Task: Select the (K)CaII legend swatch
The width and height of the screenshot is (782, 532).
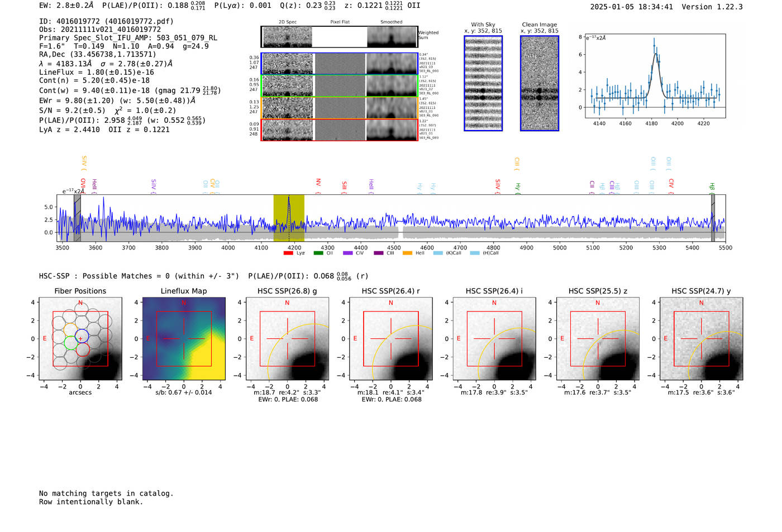Action: click(x=438, y=253)
